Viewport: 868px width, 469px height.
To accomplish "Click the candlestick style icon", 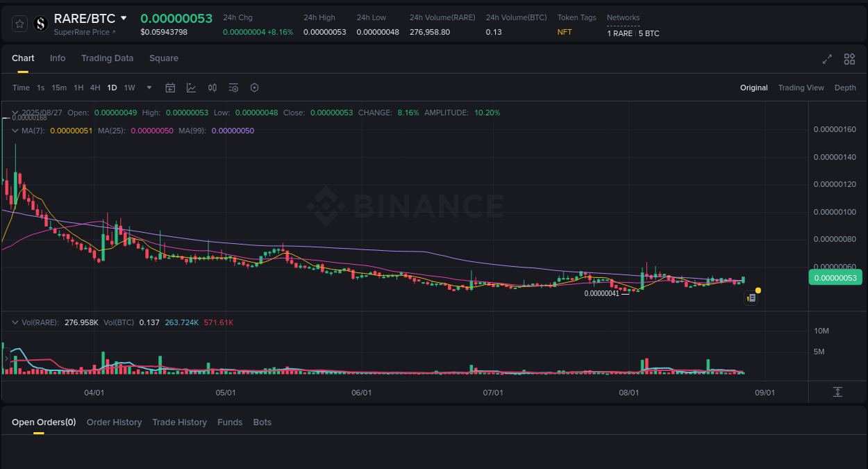I will pyautogui.click(x=212, y=88).
